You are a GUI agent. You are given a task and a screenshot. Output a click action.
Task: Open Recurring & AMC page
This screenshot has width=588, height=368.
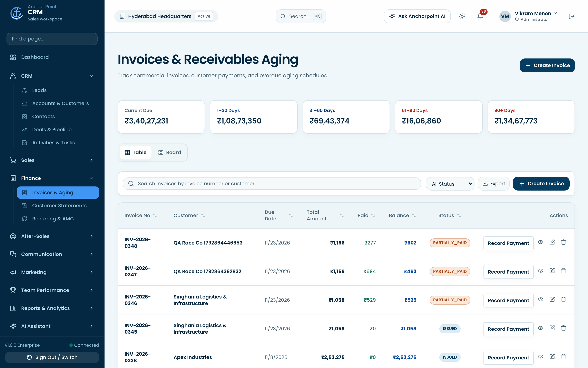pos(58,219)
